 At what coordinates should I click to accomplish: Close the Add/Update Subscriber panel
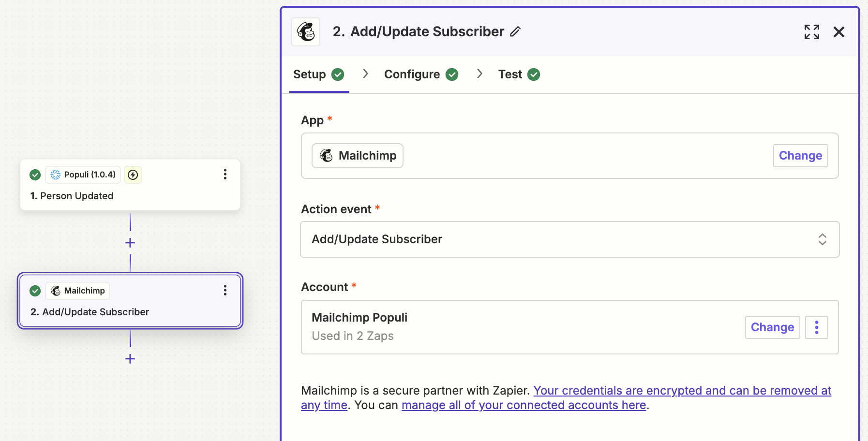839,32
